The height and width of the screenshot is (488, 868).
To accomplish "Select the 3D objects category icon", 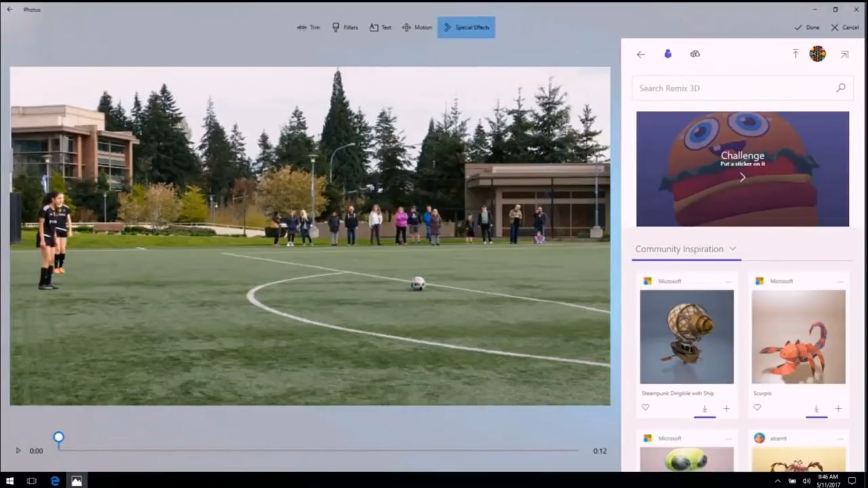I will [x=695, y=54].
